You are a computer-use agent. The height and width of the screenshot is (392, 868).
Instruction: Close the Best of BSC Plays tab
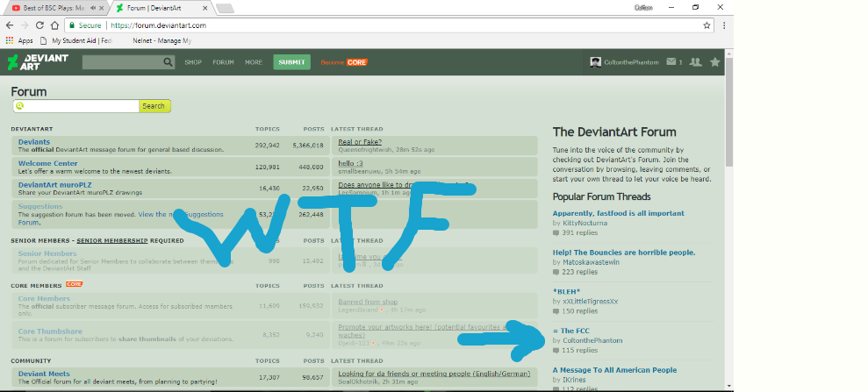(x=101, y=8)
